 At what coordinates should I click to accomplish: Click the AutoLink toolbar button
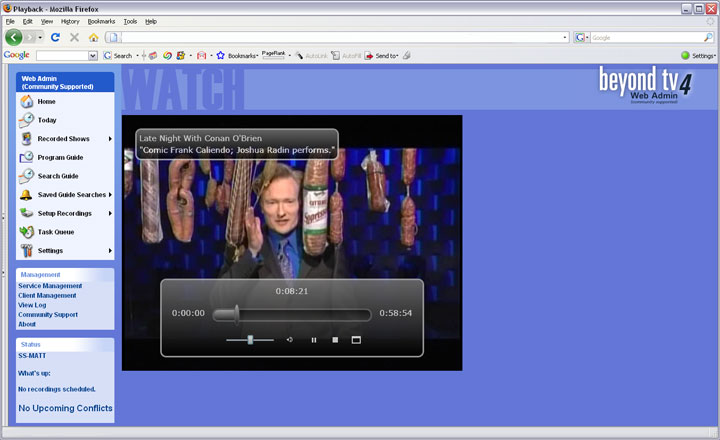tap(311, 56)
